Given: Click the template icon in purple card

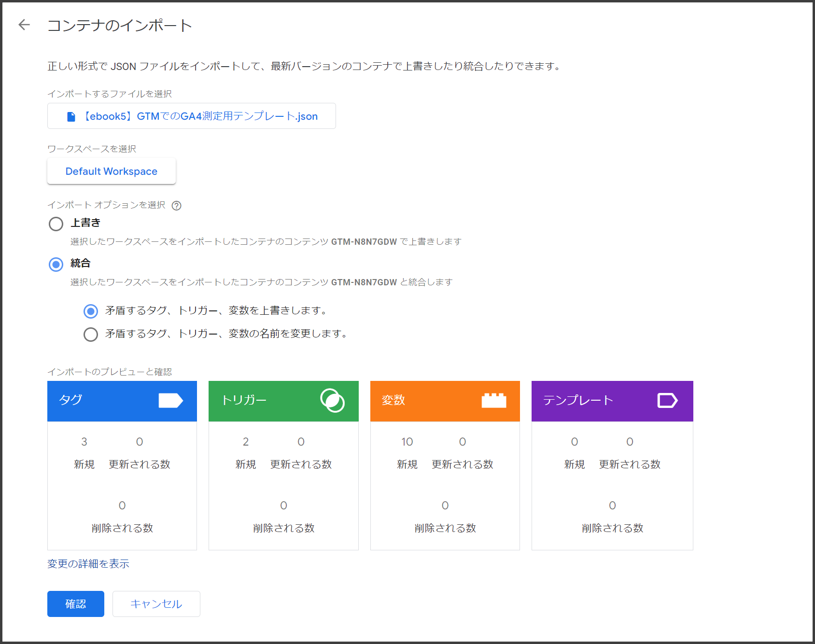Looking at the screenshot, I should point(667,401).
